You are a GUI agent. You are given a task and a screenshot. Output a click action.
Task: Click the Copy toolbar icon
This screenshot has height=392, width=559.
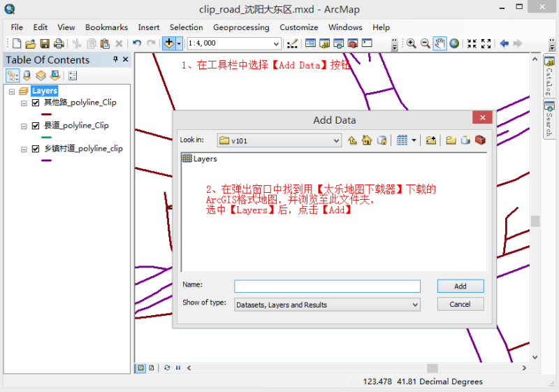click(x=92, y=43)
